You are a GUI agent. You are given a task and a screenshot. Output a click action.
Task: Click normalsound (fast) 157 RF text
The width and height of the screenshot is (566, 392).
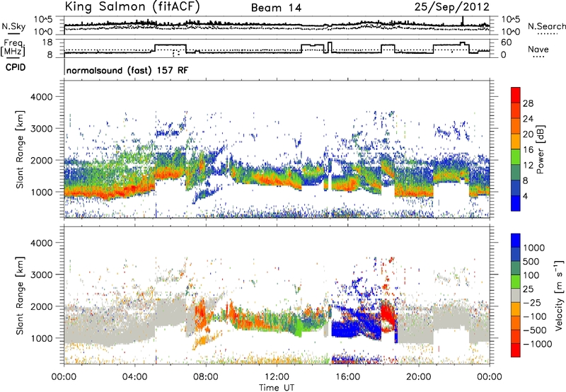[127, 70]
